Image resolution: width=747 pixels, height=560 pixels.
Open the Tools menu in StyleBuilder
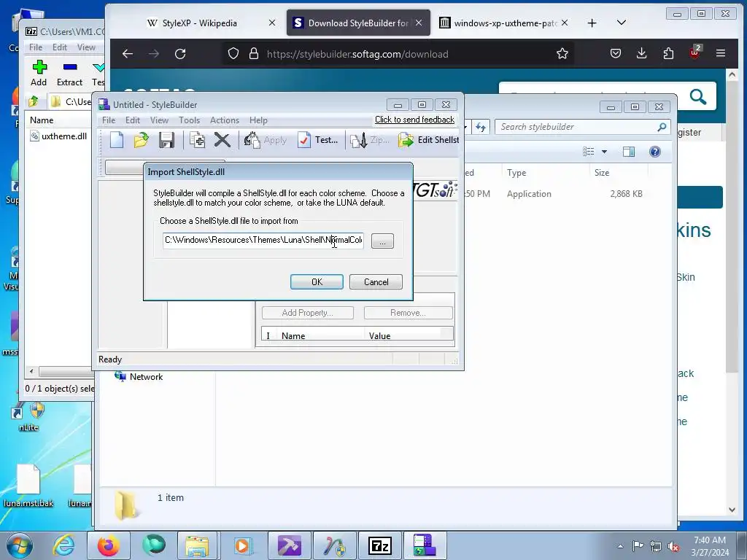(x=189, y=120)
